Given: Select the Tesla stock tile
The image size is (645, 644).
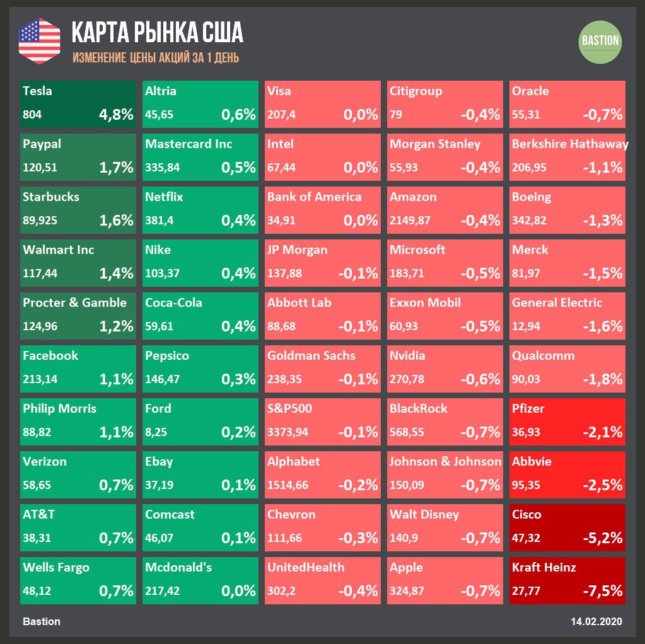Looking at the screenshot, I should tap(78, 104).
